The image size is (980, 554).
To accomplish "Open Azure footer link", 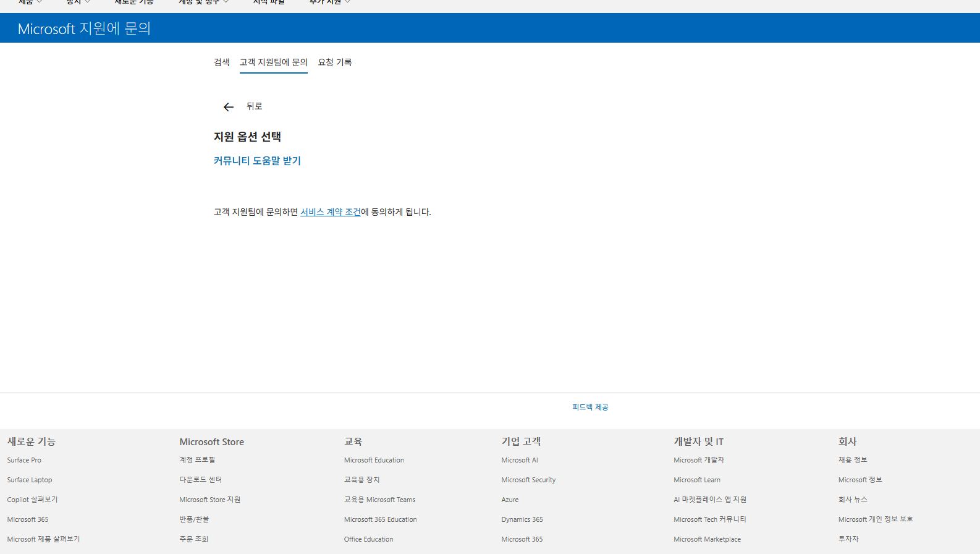I will click(x=510, y=500).
